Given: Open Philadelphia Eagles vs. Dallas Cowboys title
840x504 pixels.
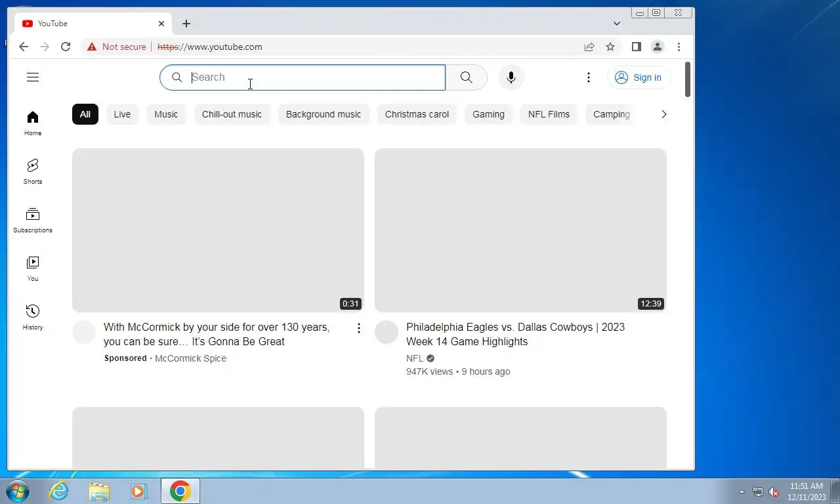Looking at the screenshot, I should (x=515, y=334).
